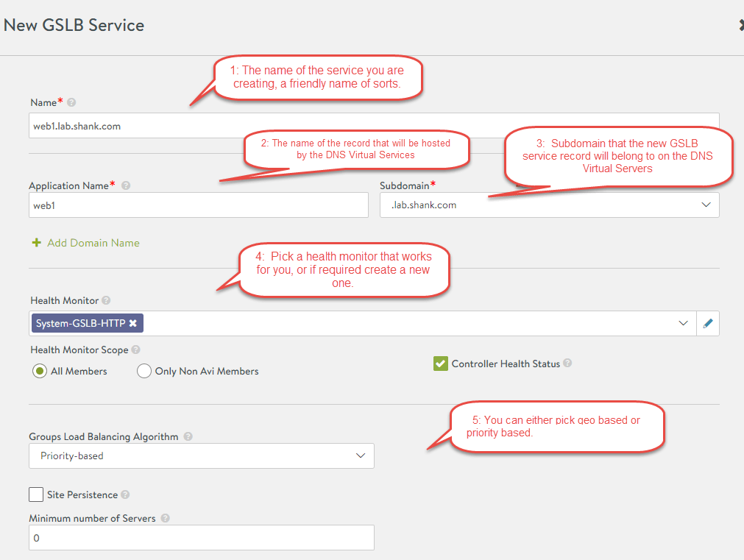Viewport: 744px width, 560px height.
Task: Open the Health Monitor help tooltip icon
Action: pyautogui.click(x=106, y=300)
